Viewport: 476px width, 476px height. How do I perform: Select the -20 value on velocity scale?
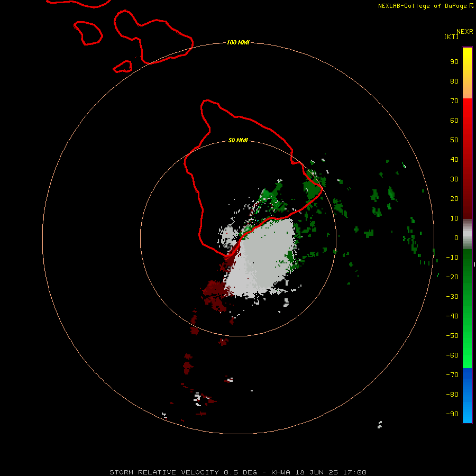pyautogui.click(x=452, y=277)
